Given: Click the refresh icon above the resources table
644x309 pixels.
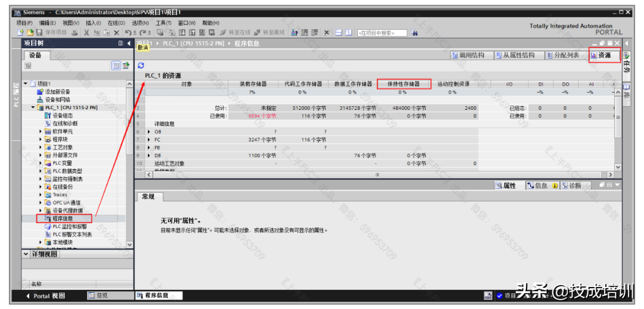Looking at the screenshot, I should click(x=141, y=66).
